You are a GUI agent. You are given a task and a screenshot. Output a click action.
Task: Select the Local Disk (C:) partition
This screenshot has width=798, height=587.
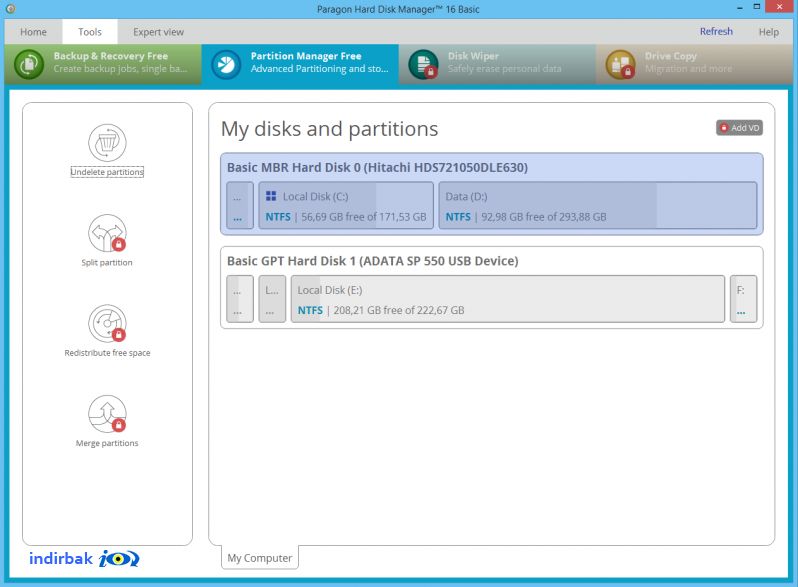tap(346, 206)
